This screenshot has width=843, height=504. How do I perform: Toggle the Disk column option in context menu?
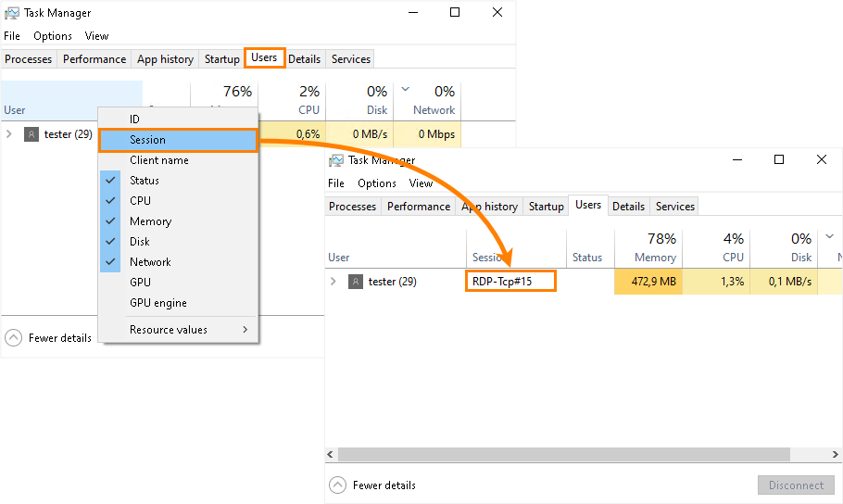pyautogui.click(x=179, y=242)
